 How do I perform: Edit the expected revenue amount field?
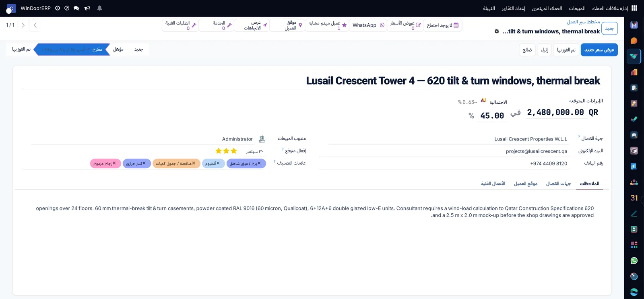[555, 112]
